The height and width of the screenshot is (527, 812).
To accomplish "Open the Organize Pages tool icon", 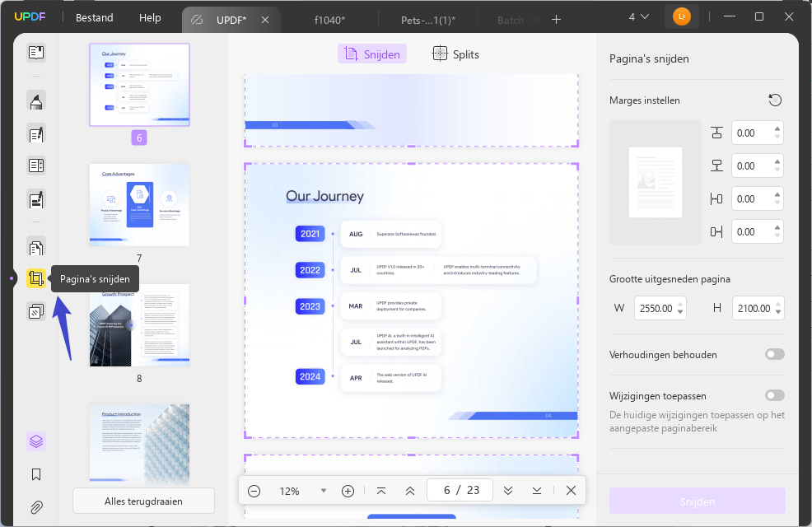I will coord(36,247).
